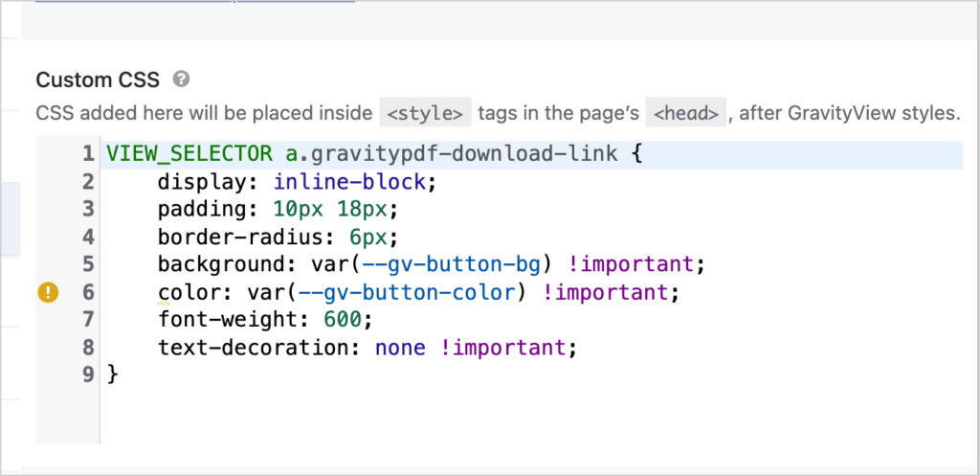Click the Custom CSS help question-mark icon
This screenshot has width=980, height=476.
pos(181,79)
